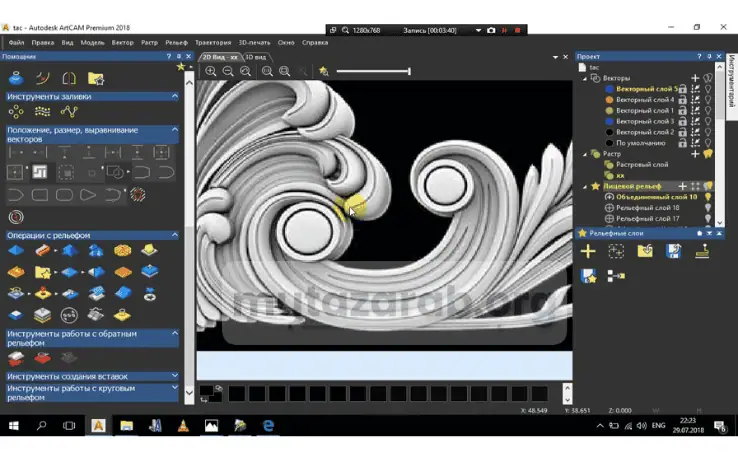The image size is (738, 458).
Task: Click the first red back-relief tool icon
Action: pos(16,358)
